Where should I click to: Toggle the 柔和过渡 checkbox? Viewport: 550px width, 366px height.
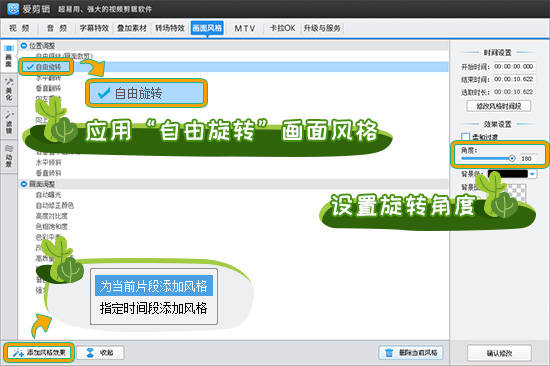(x=465, y=137)
